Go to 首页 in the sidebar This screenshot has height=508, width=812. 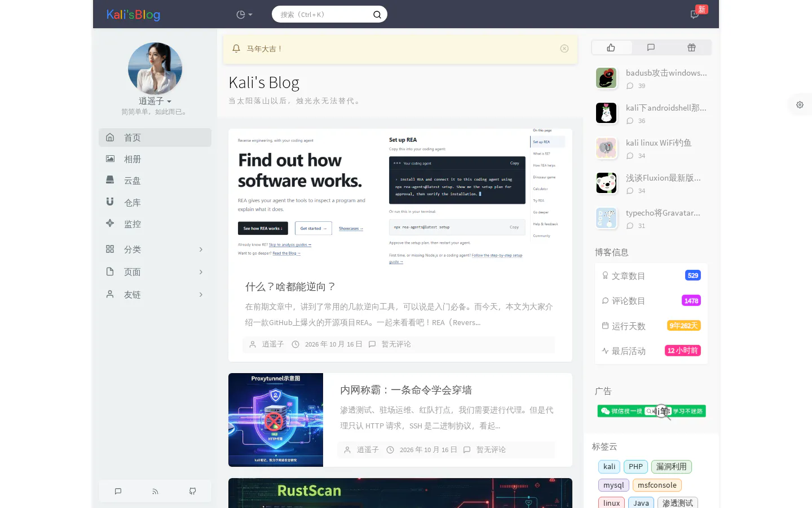(155, 138)
